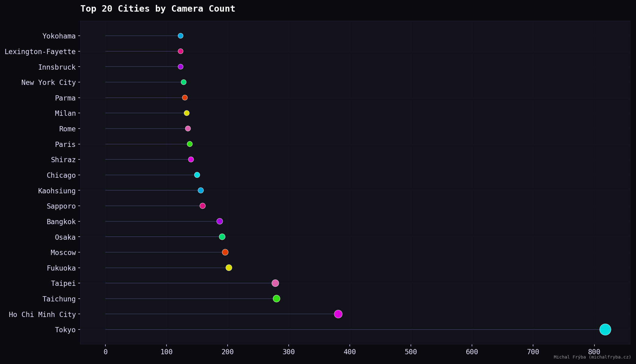Select the green Osaka marker
The width and height of the screenshot is (636, 364).
(x=222, y=237)
